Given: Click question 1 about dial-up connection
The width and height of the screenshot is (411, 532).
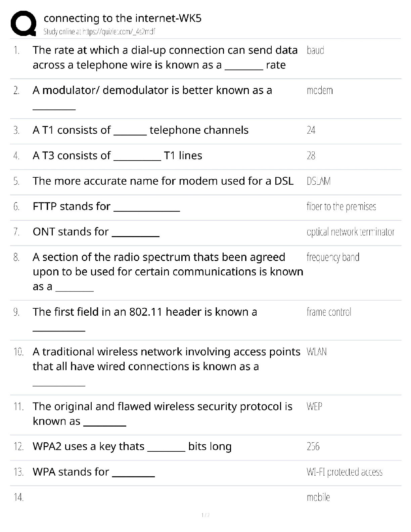Looking at the screenshot, I should coord(165,57).
